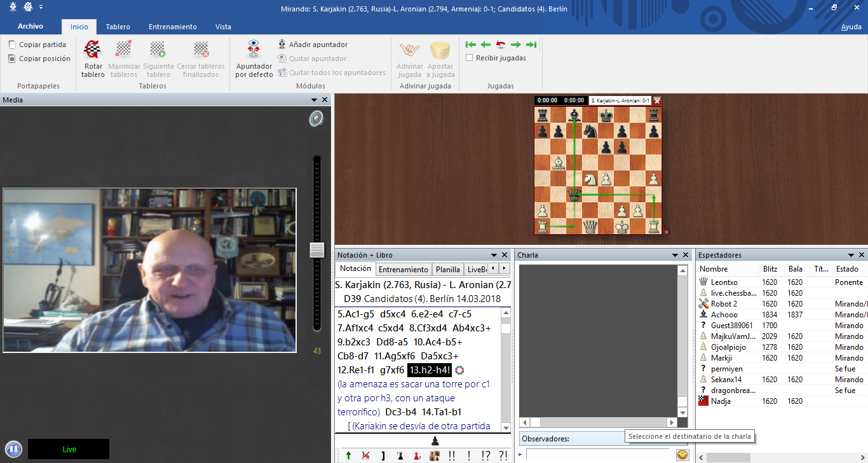Open Apuntador por defecto module
Screen dimensions: 868x463
point(254,50)
